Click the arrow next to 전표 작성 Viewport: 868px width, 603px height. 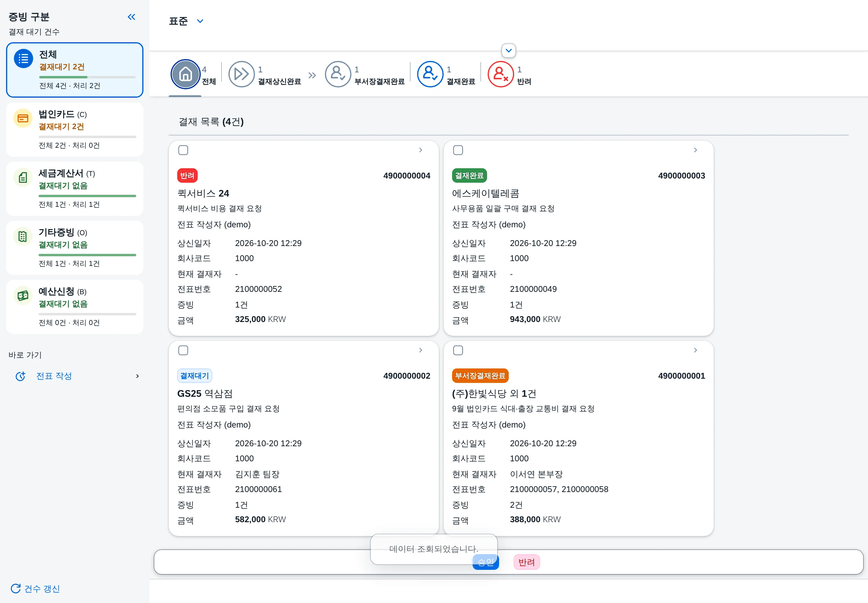click(137, 376)
